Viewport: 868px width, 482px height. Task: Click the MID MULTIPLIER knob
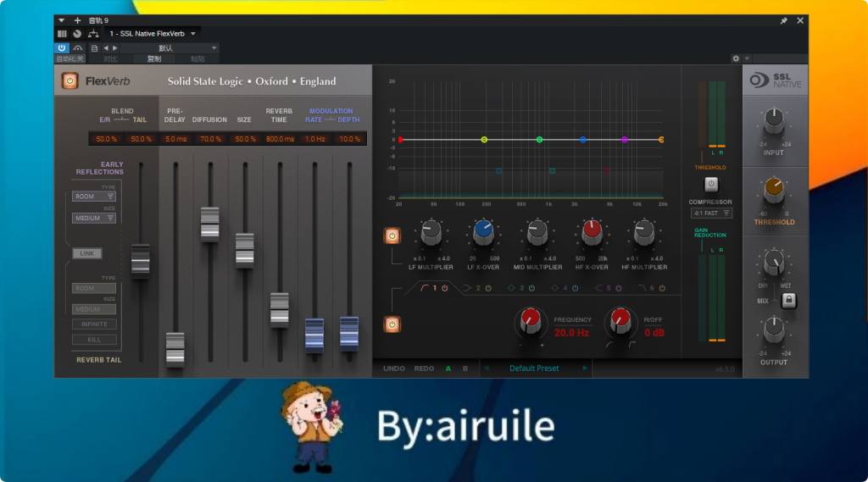point(537,232)
